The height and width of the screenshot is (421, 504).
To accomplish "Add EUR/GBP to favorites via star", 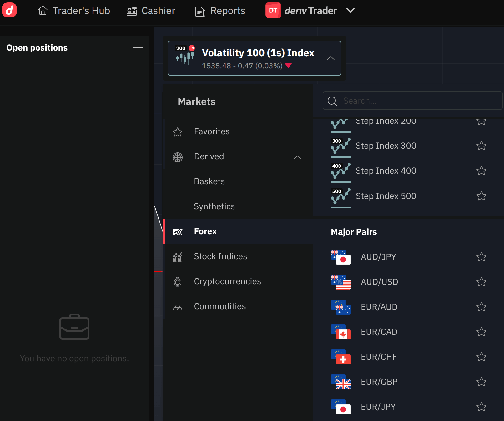I will tap(481, 382).
